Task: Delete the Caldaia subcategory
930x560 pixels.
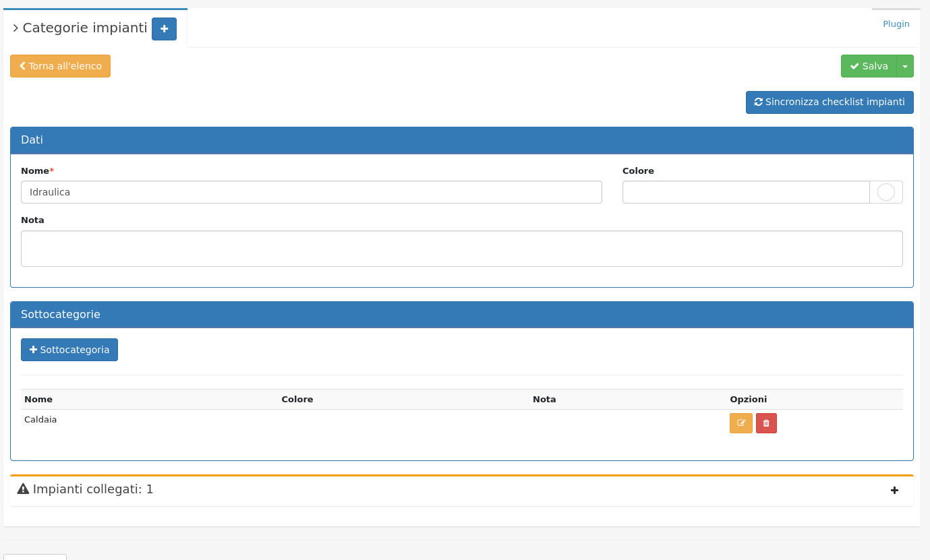Action: [766, 423]
